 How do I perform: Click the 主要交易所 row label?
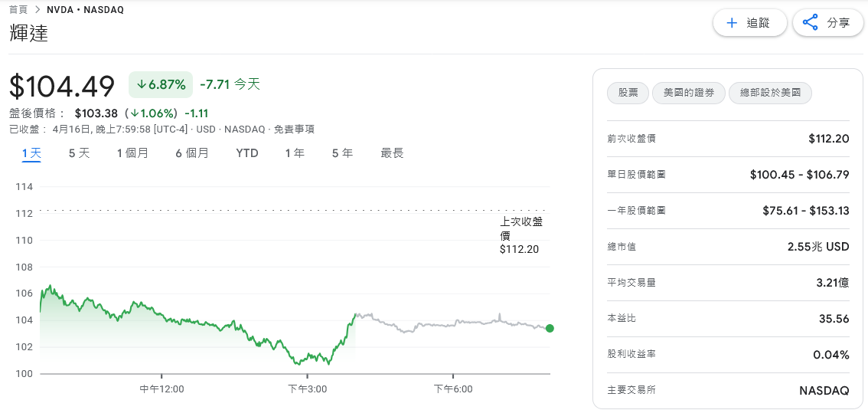[x=631, y=390]
